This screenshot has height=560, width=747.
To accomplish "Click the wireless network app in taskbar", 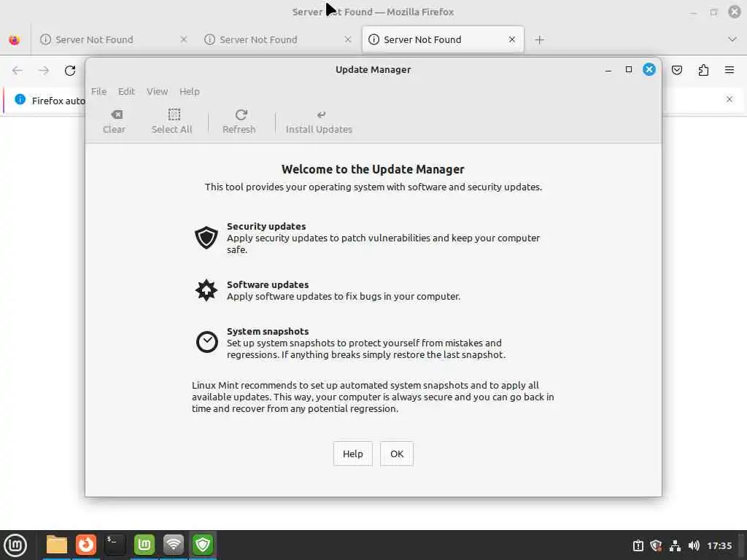I will (x=174, y=545).
